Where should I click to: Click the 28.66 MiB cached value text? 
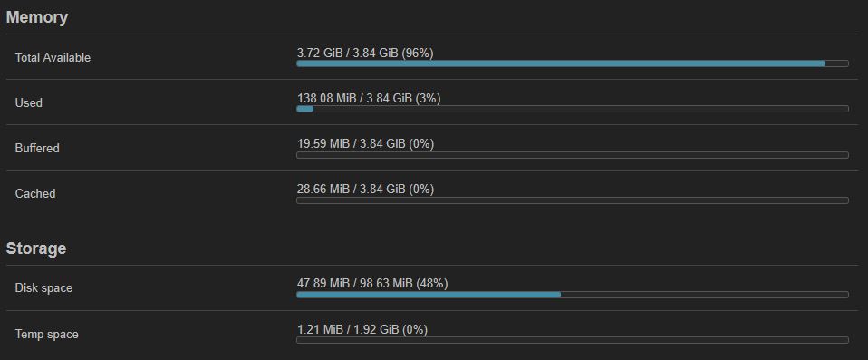(x=323, y=190)
